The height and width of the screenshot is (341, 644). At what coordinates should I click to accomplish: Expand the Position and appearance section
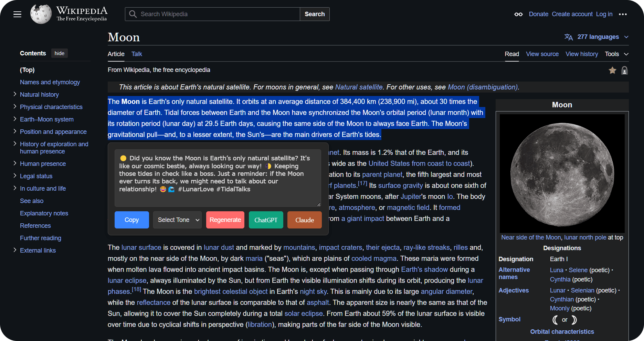pyautogui.click(x=15, y=131)
